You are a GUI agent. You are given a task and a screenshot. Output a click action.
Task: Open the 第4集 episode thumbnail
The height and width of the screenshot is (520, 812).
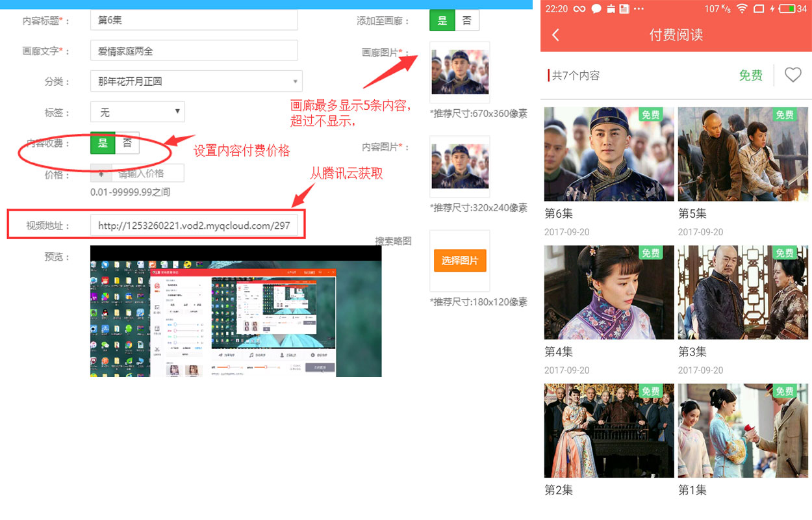click(609, 292)
